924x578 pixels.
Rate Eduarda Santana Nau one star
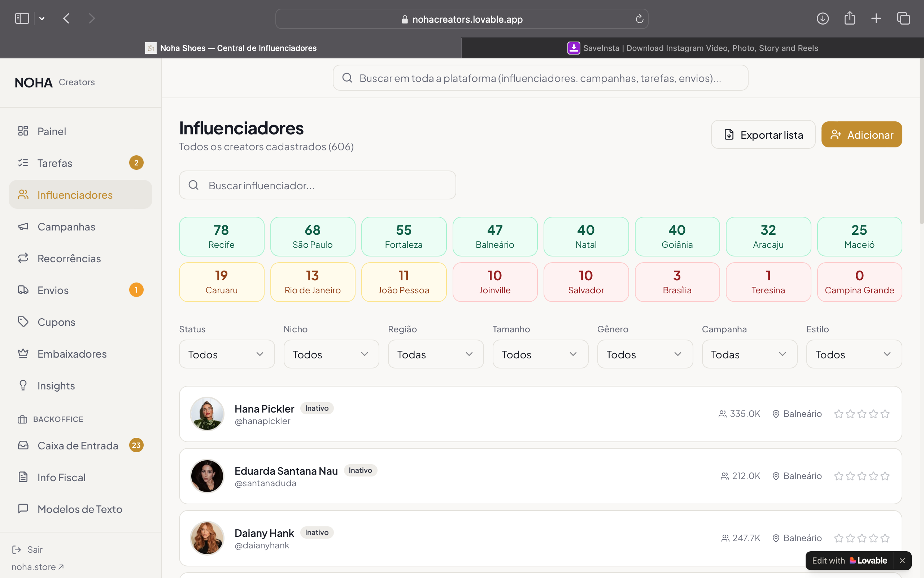pos(838,476)
